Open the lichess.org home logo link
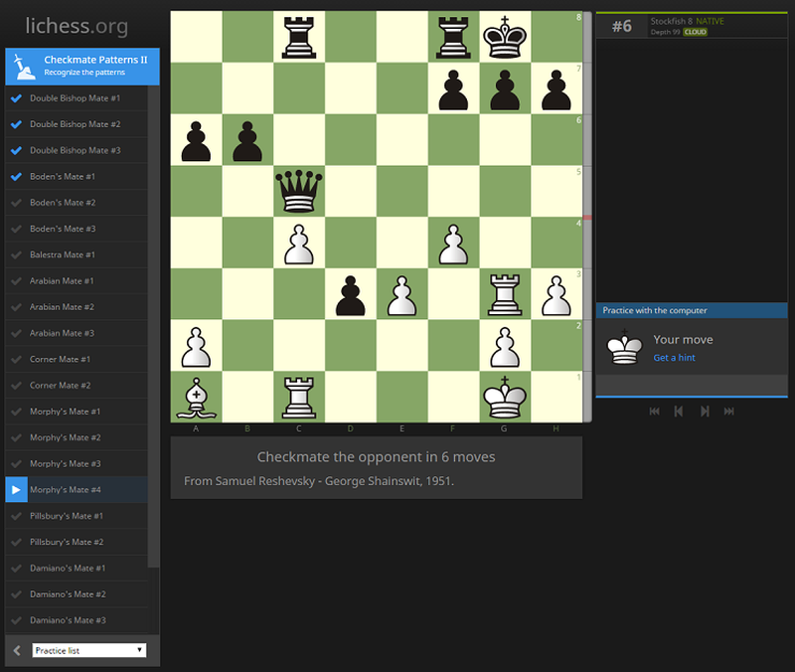This screenshot has height=672, width=795. click(77, 24)
